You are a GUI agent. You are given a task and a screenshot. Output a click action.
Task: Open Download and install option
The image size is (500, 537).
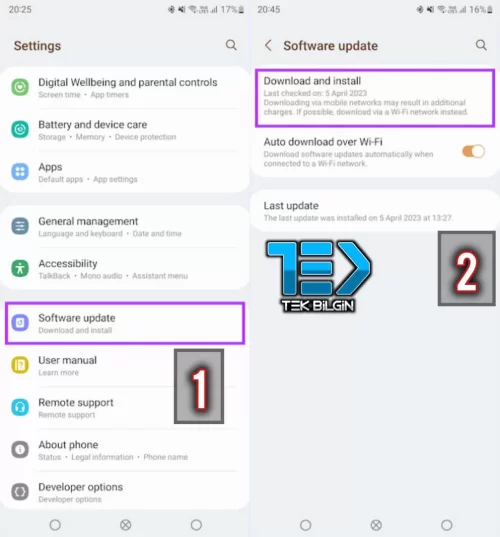click(x=375, y=98)
